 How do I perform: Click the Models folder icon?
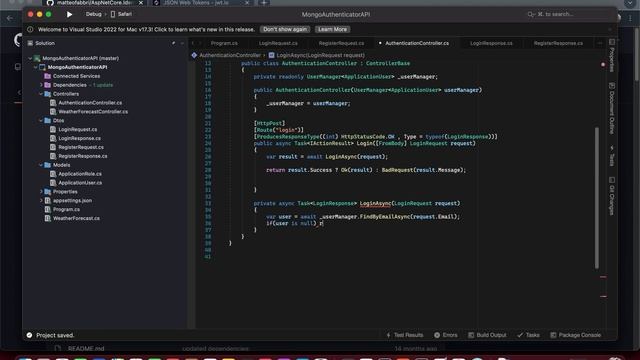(x=47, y=165)
